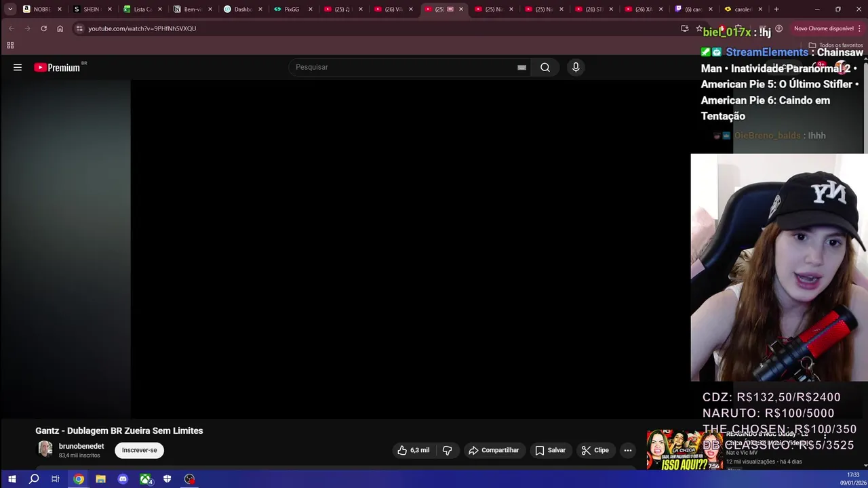868x488 pixels.
Task: Open more actions three-dots menu
Action: pos(628,450)
